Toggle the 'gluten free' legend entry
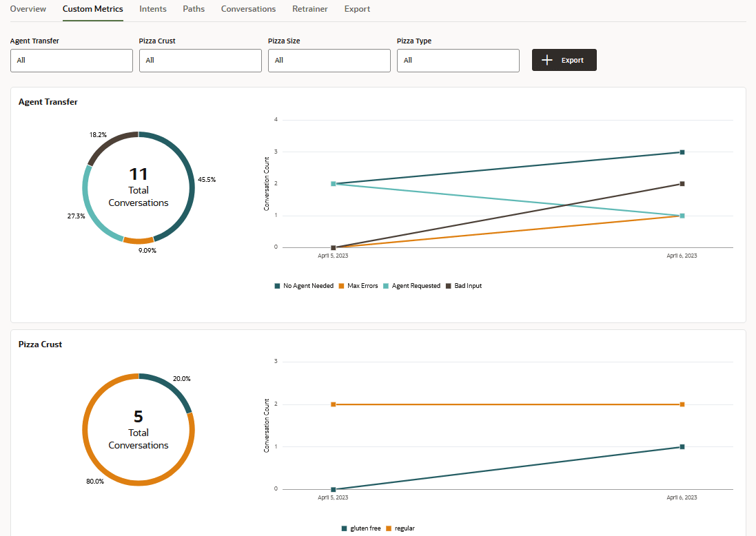The width and height of the screenshot is (756, 536). pos(362,528)
